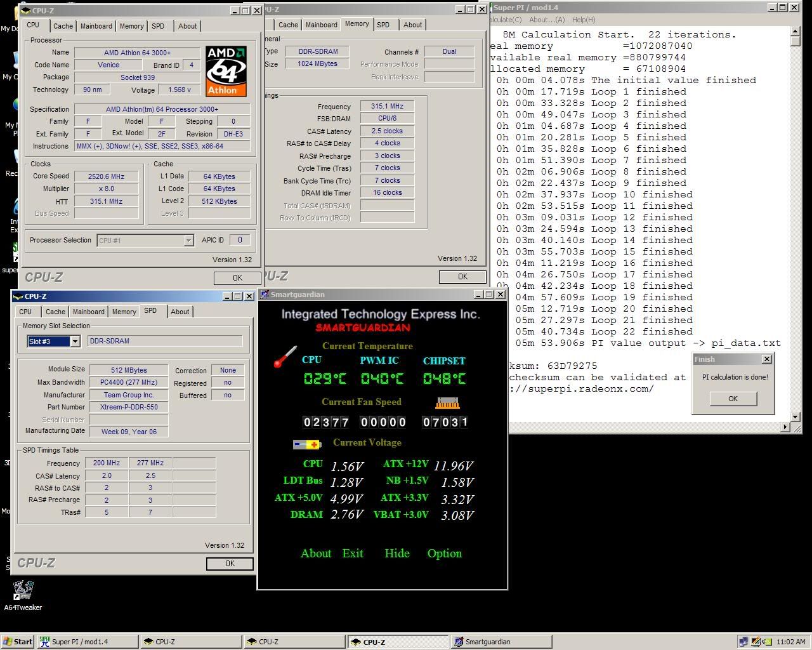Click the Manufacturer Team Group Inc. value
The height and width of the screenshot is (650, 812).
point(129,395)
